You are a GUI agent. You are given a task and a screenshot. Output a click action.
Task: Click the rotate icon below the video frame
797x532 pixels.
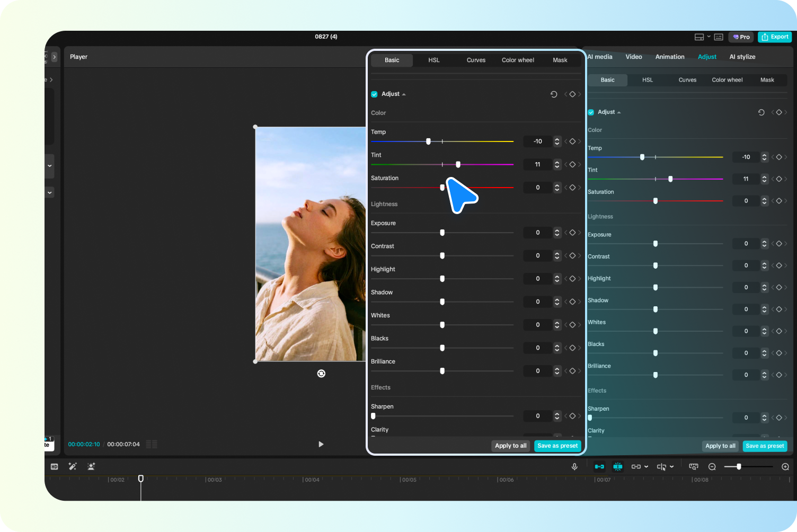321,374
